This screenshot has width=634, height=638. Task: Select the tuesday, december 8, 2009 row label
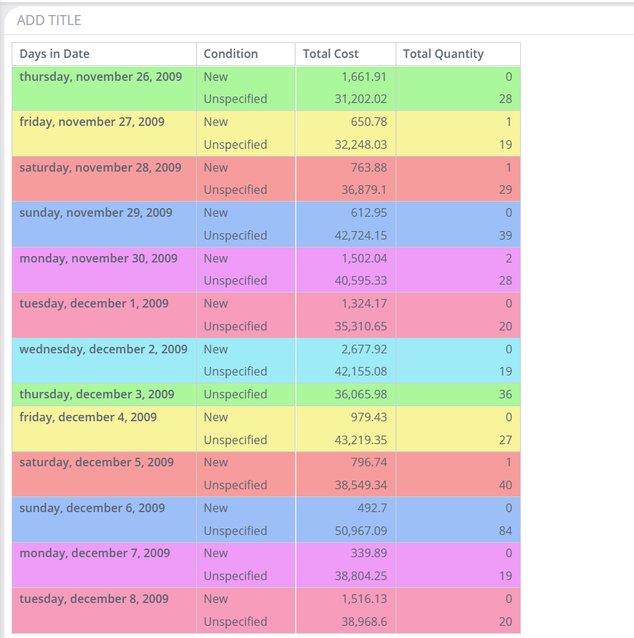tap(94, 599)
